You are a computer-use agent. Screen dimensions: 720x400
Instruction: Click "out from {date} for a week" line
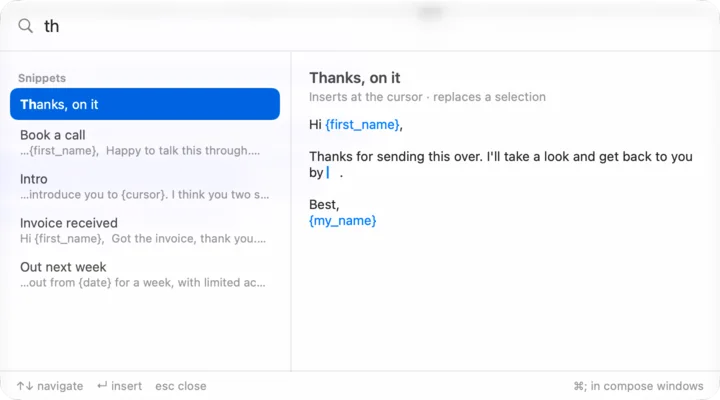click(x=143, y=283)
